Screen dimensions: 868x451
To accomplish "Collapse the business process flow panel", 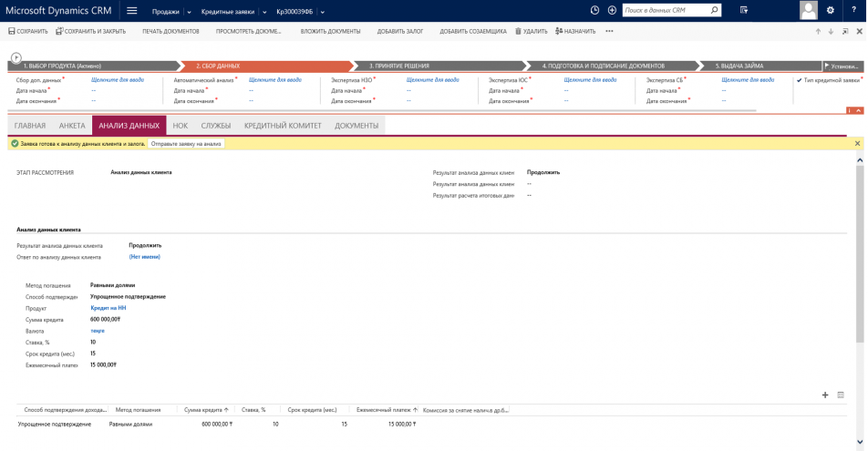I will 859,110.
